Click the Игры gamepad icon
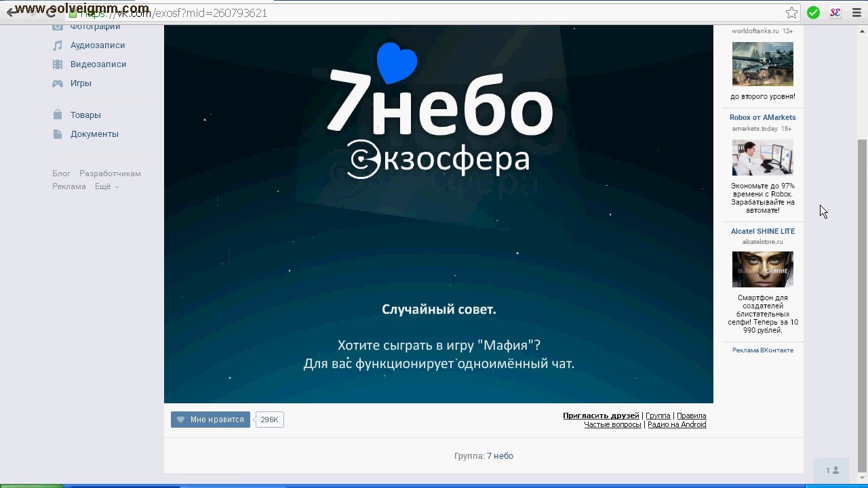Viewport: 868px width, 488px height. tap(58, 83)
